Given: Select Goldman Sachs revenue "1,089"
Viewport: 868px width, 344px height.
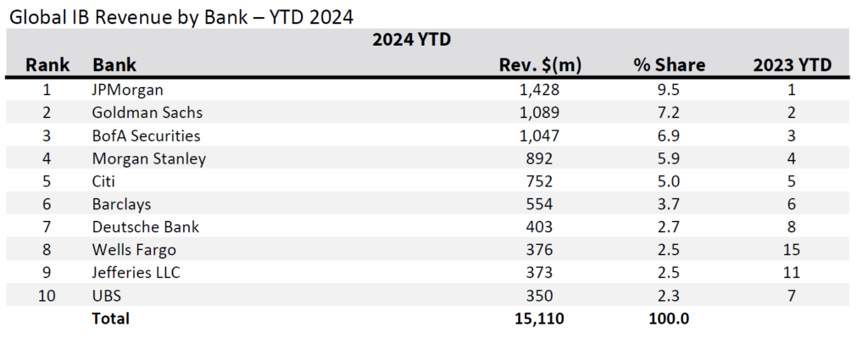Looking at the screenshot, I should 540,113.
